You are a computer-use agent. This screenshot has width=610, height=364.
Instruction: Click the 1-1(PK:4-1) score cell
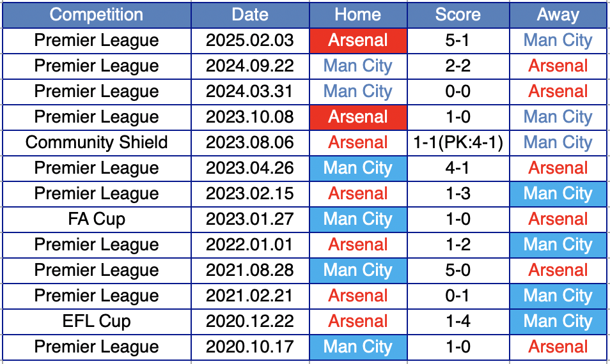(x=458, y=142)
